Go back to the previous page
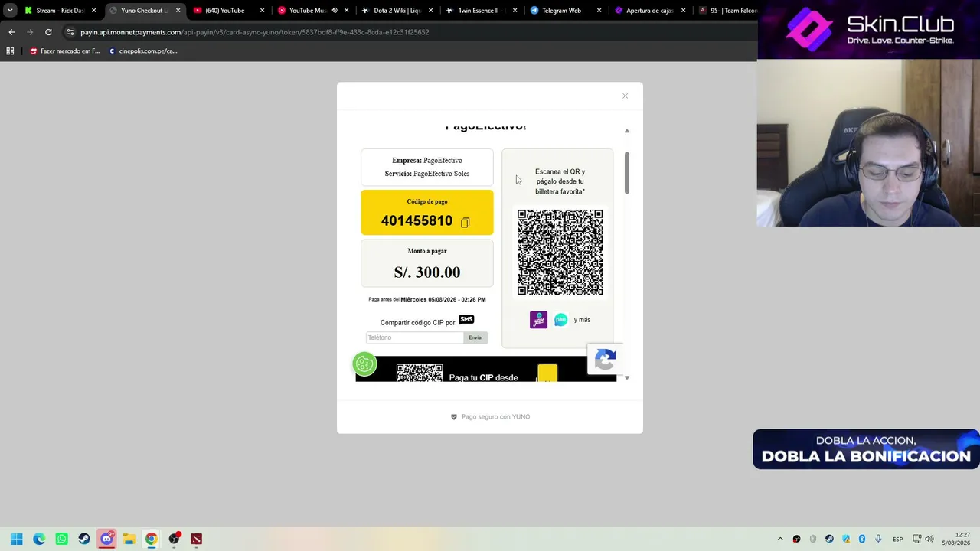This screenshot has width=980, height=551. pyautogui.click(x=11, y=32)
